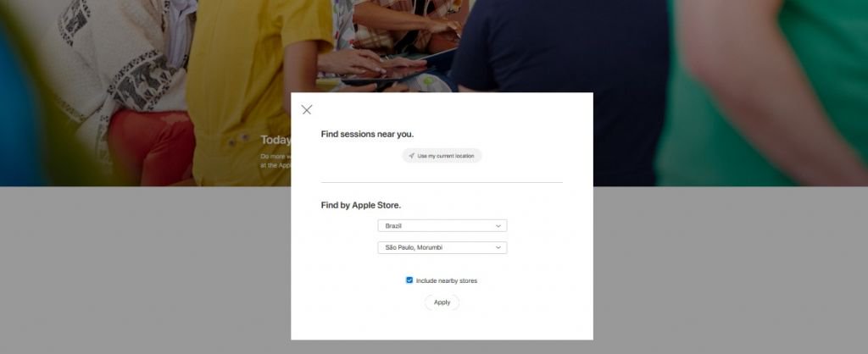Click the Today heading behind the dialog

point(275,140)
